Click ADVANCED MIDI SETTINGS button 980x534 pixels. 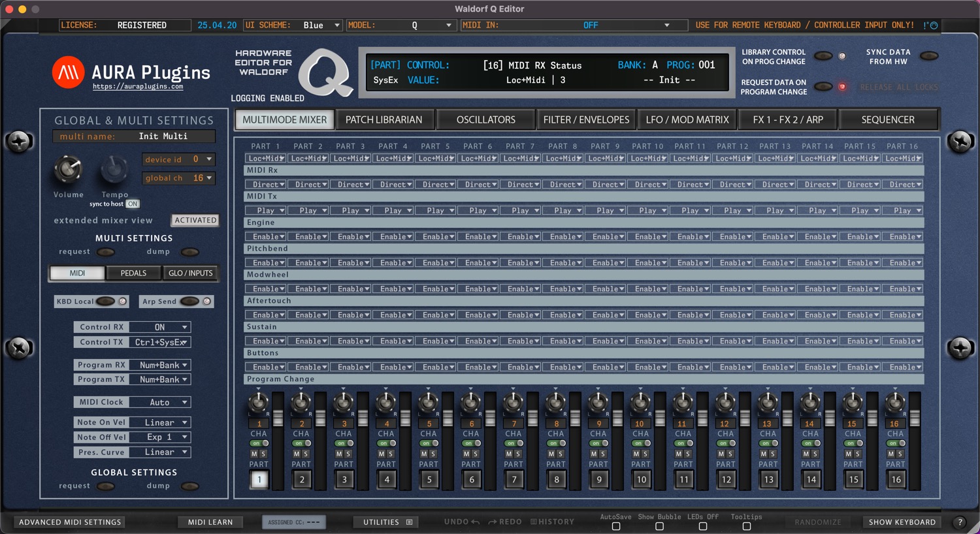(x=70, y=522)
